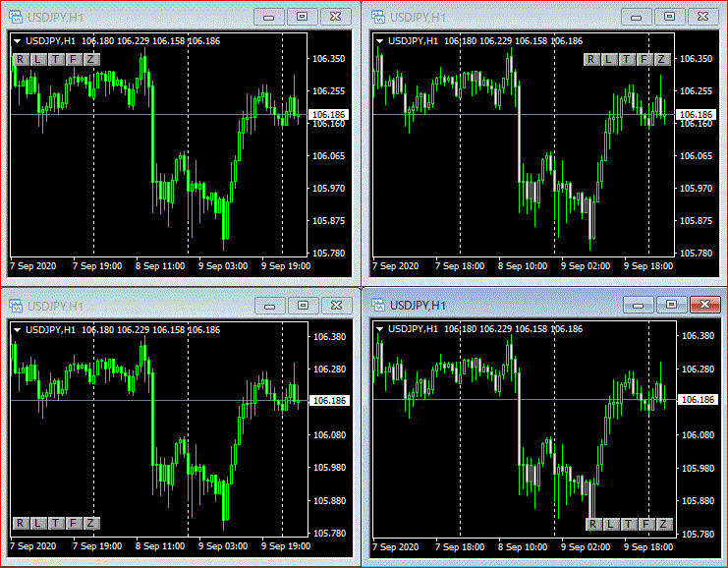Click the 106.280 scale label in lower-right chart

point(698,369)
